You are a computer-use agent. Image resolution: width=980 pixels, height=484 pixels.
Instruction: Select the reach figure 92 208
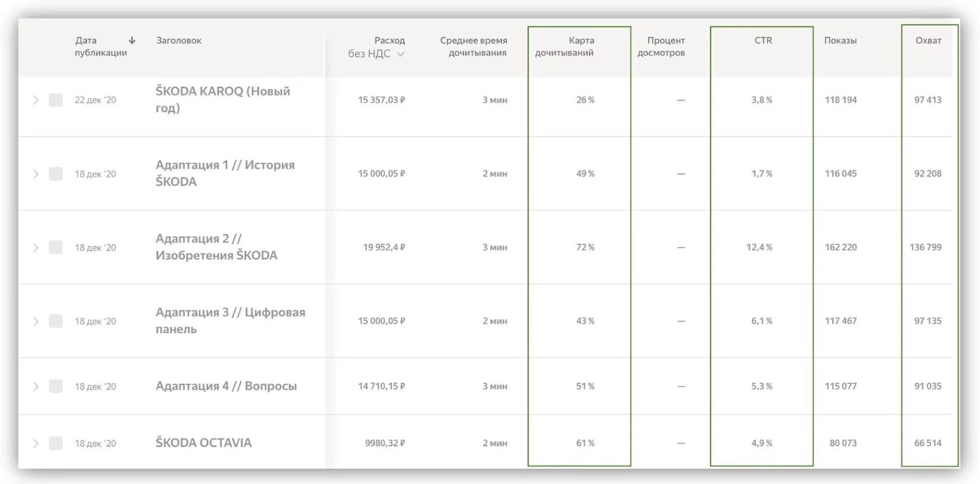[928, 174]
